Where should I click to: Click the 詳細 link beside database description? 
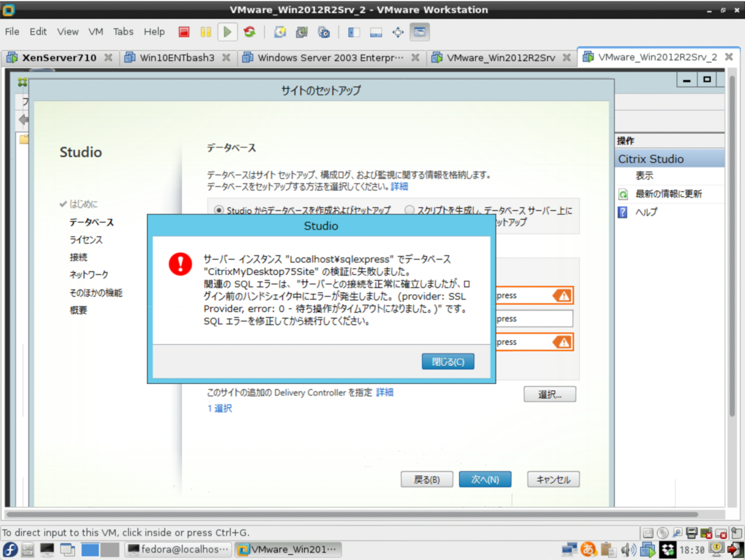(399, 187)
